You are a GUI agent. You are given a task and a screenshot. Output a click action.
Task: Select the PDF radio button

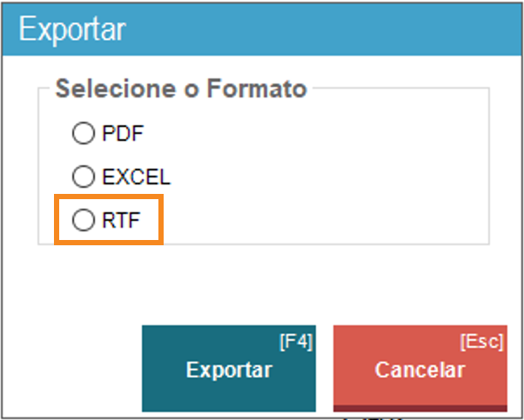click(x=83, y=134)
